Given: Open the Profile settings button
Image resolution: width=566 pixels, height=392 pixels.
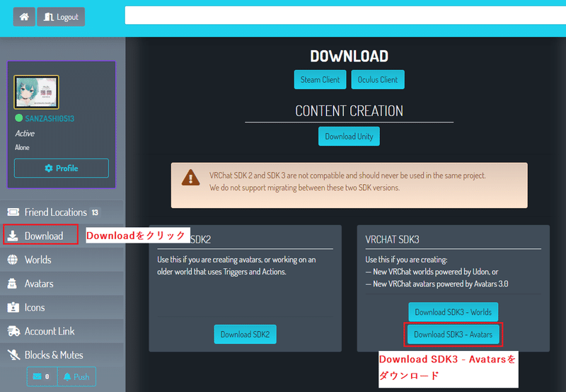Looking at the screenshot, I should point(62,168).
